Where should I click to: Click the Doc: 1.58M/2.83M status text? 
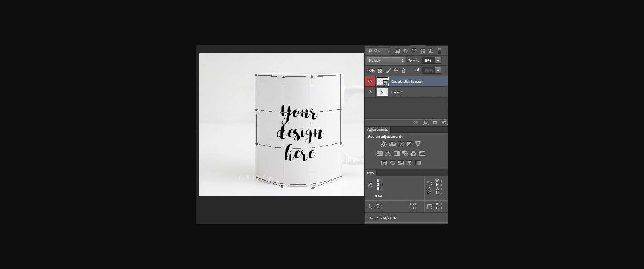(383, 218)
